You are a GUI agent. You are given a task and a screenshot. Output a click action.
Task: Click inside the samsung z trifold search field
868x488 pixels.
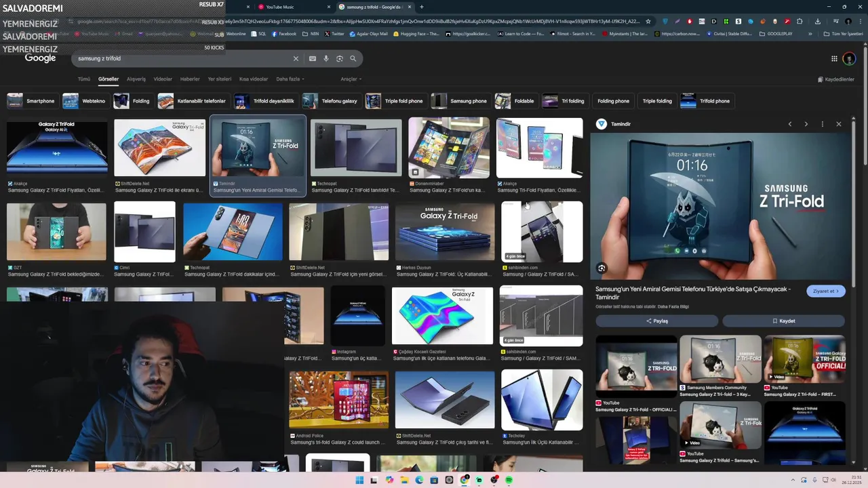click(x=183, y=58)
